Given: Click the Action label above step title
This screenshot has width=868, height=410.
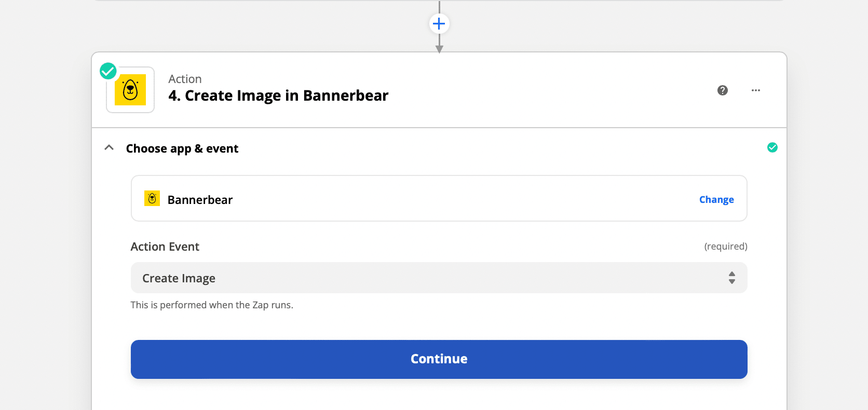Looking at the screenshot, I should [x=185, y=79].
